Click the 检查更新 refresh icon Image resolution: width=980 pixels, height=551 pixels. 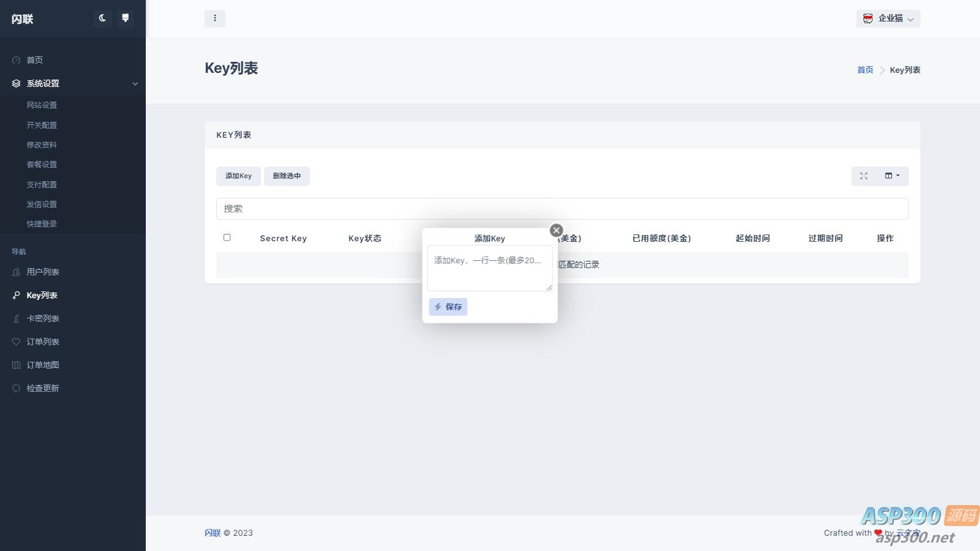click(x=17, y=388)
